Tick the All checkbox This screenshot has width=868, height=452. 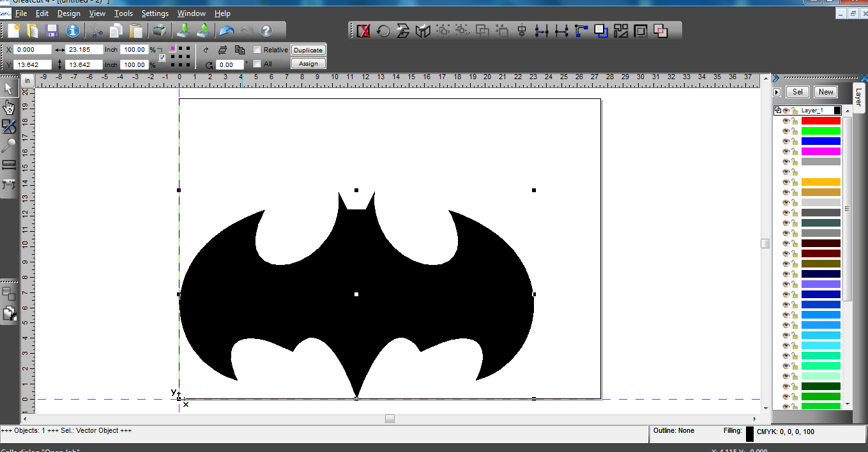point(257,64)
